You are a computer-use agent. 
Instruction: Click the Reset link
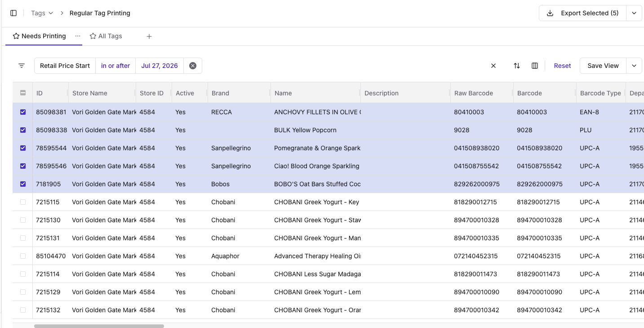pos(562,66)
